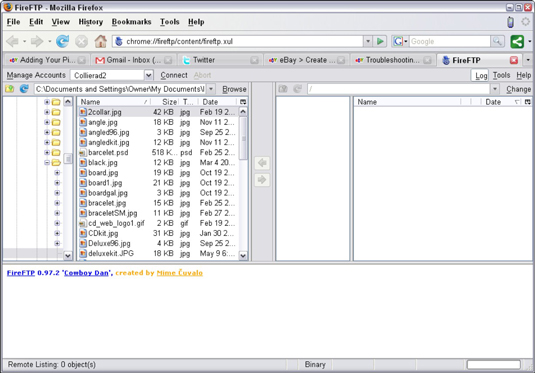
Task: Open the Edit menu
Action: point(36,22)
